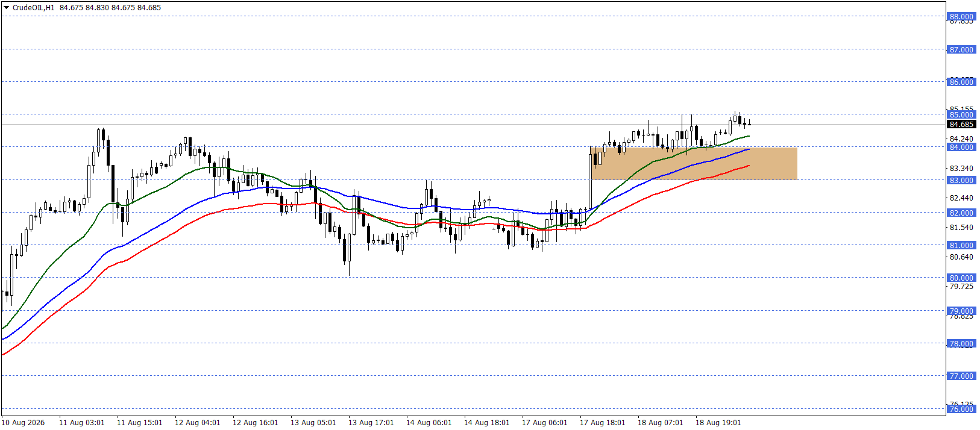Click the 13 Aug 05:01 time label
This screenshot has width=980, height=430.
coord(313,422)
